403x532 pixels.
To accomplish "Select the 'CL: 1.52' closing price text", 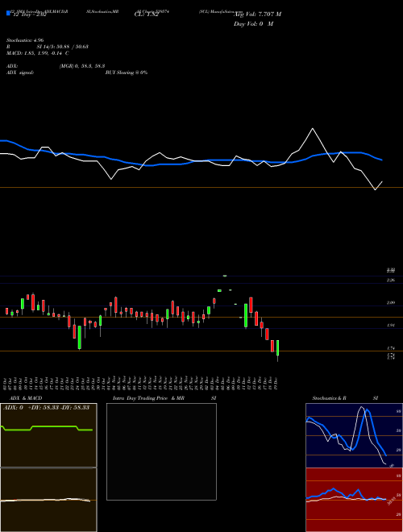I will pyautogui.click(x=147, y=15).
